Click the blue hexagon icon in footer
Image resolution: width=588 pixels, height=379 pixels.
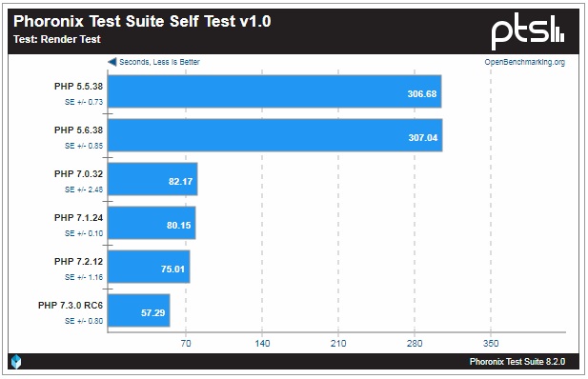coord(16,362)
